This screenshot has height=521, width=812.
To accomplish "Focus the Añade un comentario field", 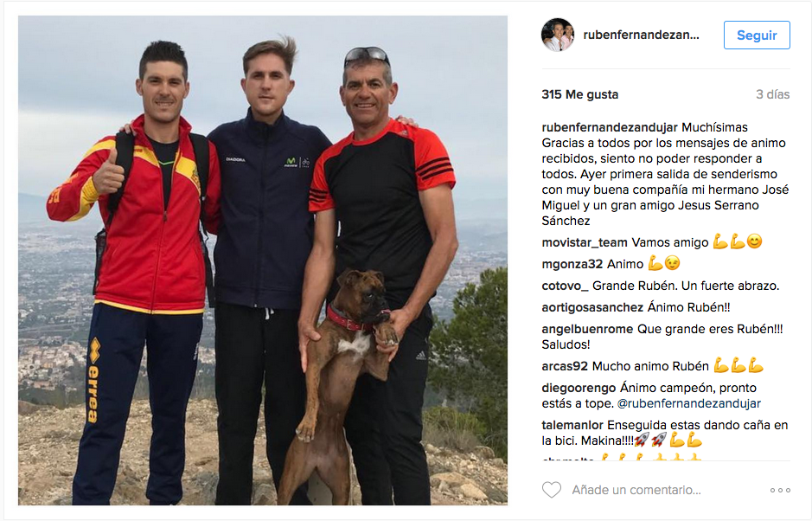I will click(x=636, y=490).
